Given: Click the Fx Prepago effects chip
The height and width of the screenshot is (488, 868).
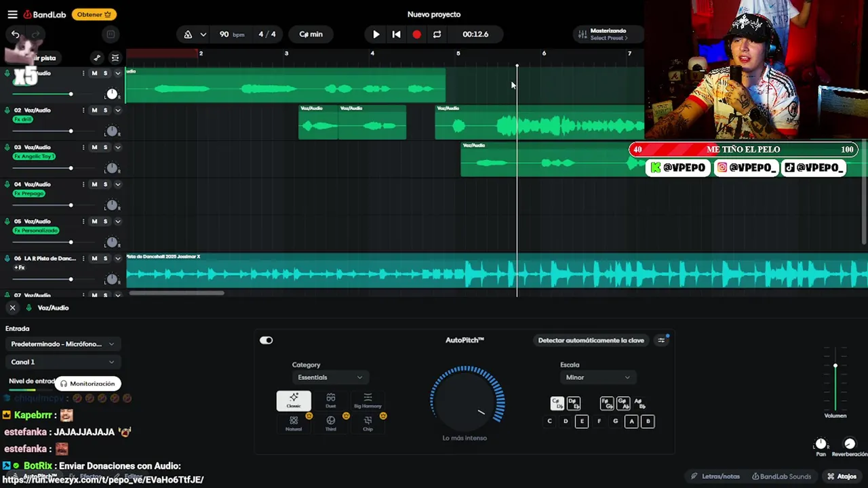Looking at the screenshot, I should pos(29,193).
